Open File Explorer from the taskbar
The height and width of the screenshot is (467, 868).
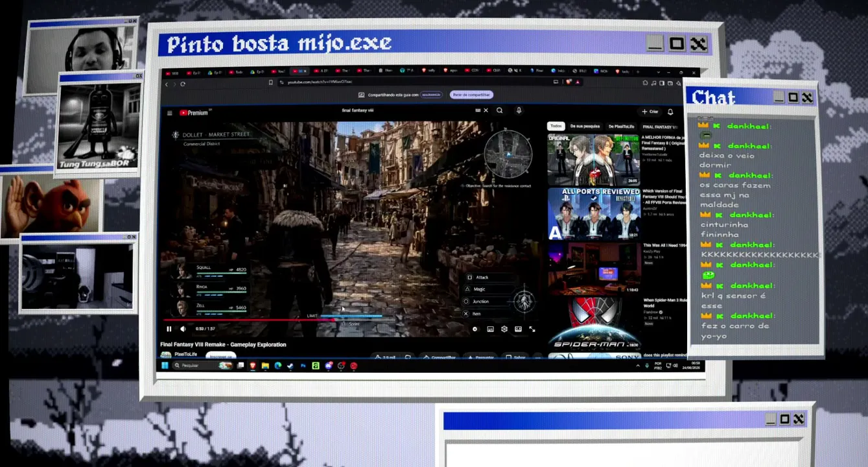(x=265, y=366)
